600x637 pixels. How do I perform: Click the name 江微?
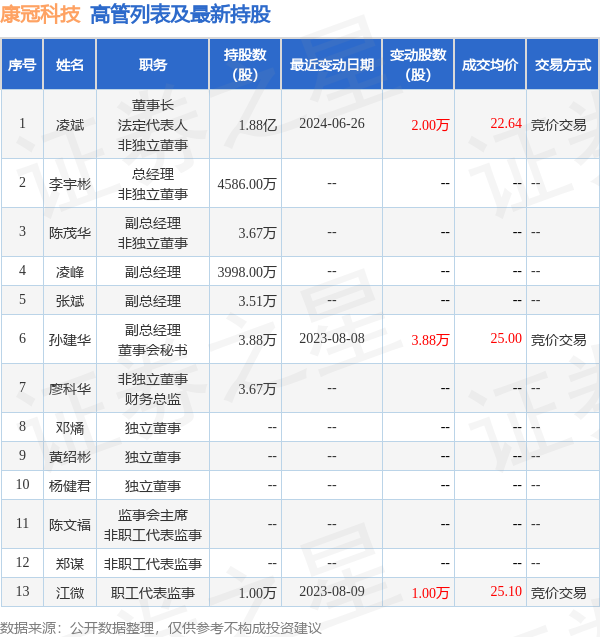pyautogui.click(x=70, y=593)
